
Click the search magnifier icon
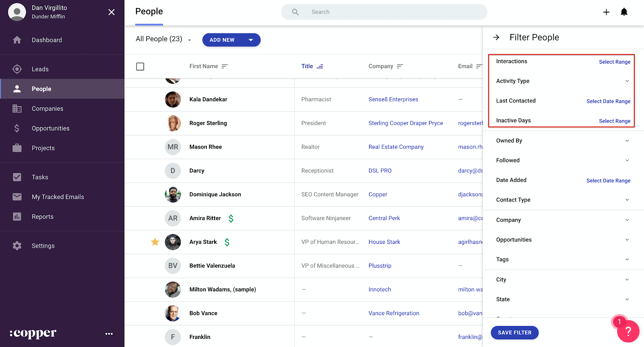[x=295, y=12]
